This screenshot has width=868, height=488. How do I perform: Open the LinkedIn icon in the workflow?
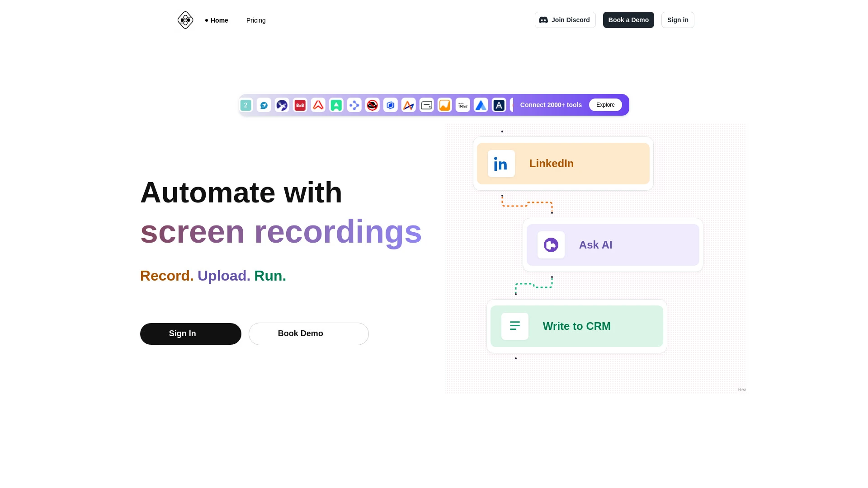coord(500,164)
